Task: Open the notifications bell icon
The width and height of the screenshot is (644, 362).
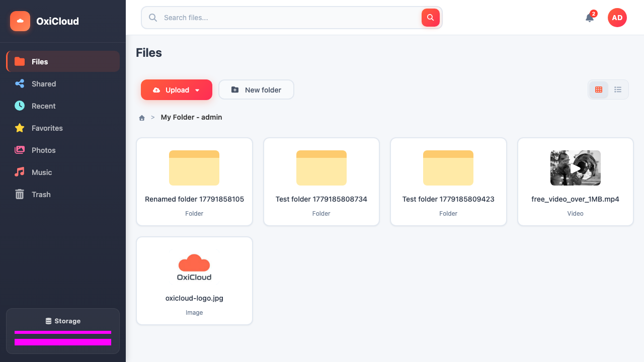Action: tap(590, 18)
